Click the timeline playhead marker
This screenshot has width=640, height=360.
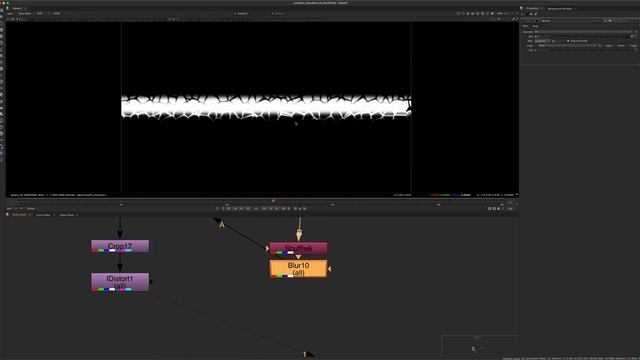[x=273, y=200]
